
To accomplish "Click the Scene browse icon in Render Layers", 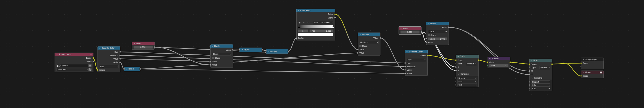I will click(59, 66).
